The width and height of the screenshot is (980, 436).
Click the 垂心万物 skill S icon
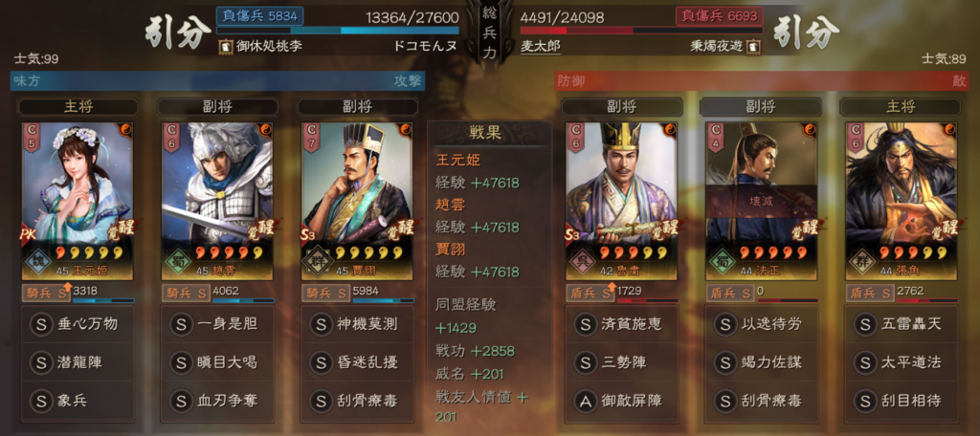pyautogui.click(x=41, y=324)
